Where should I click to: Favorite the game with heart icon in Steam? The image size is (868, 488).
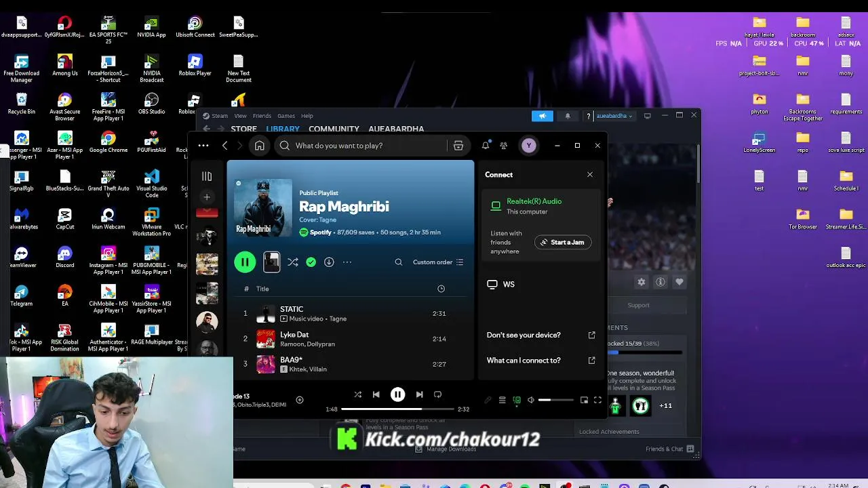679,282
